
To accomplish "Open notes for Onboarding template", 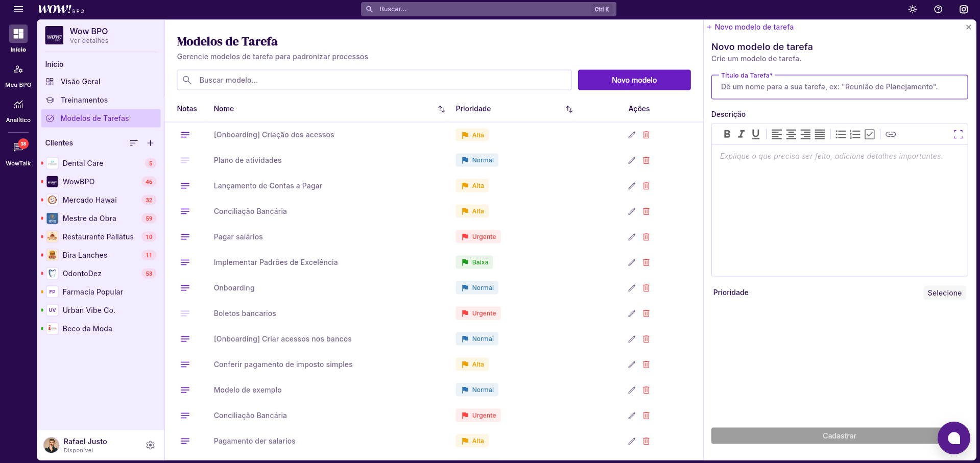I will 185,288.
